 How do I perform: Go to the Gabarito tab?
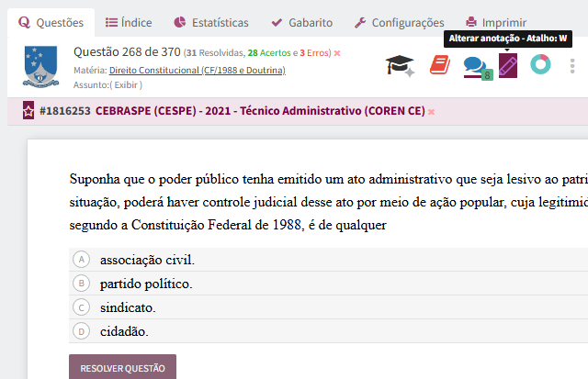click(302, 22)
